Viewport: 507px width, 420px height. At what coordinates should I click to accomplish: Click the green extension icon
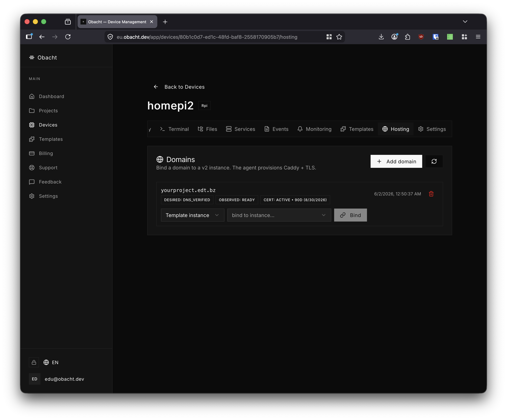[450, 37]
